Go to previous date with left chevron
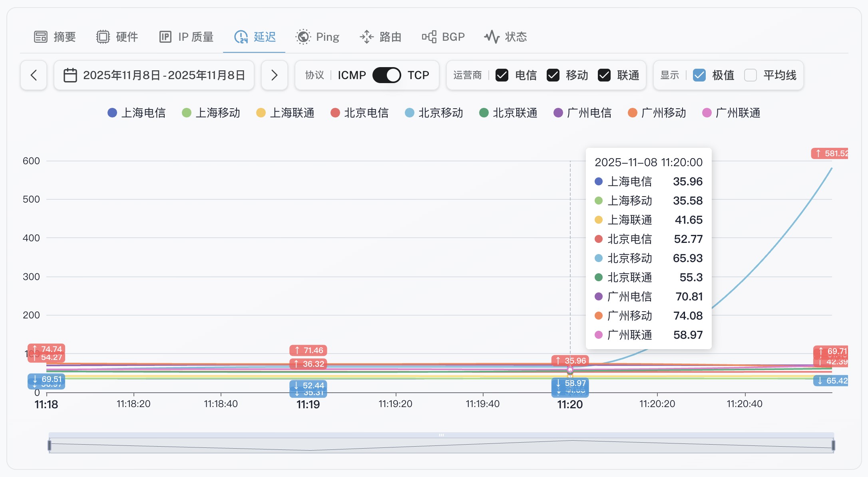868x477 pixels. [x=34, y=75]
